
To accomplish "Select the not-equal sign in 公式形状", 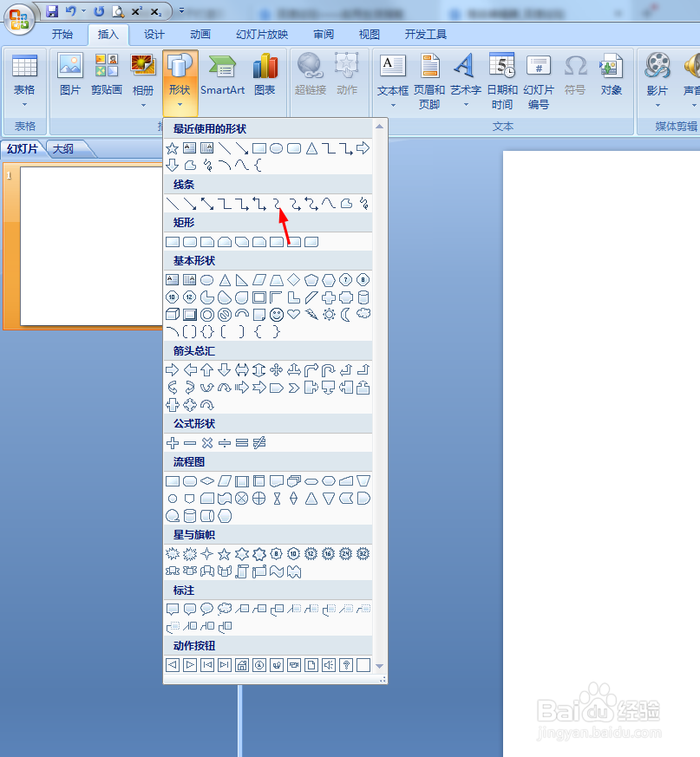I will point(259,443).
